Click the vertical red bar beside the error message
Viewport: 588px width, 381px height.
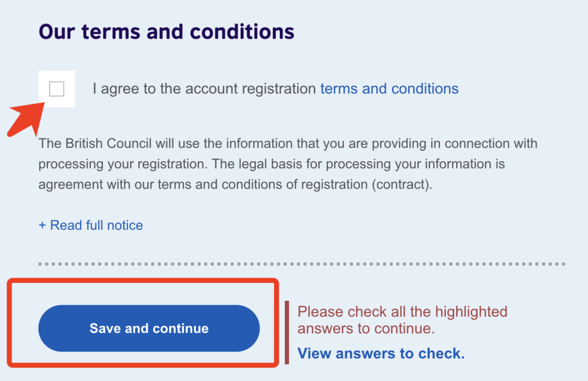tap(287, 332)
